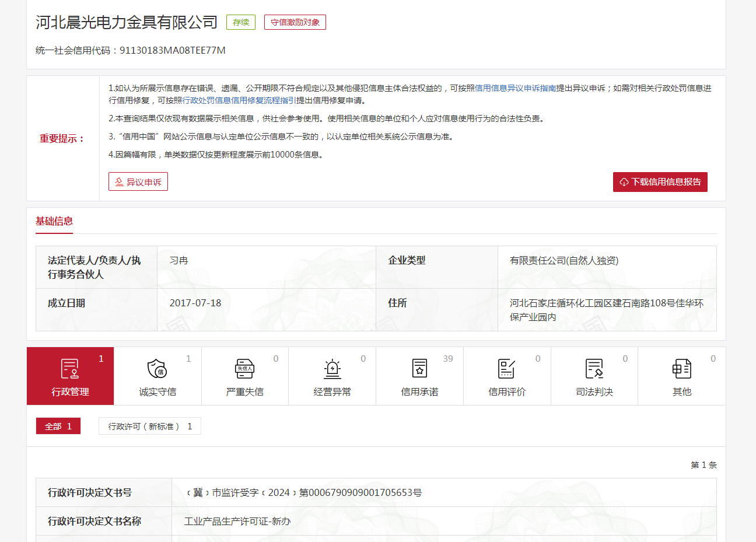Image resolution: width=756 pixels, height=542 pixels.
Task: Click the 行政管理 document icon
Action: coord(70,369)
